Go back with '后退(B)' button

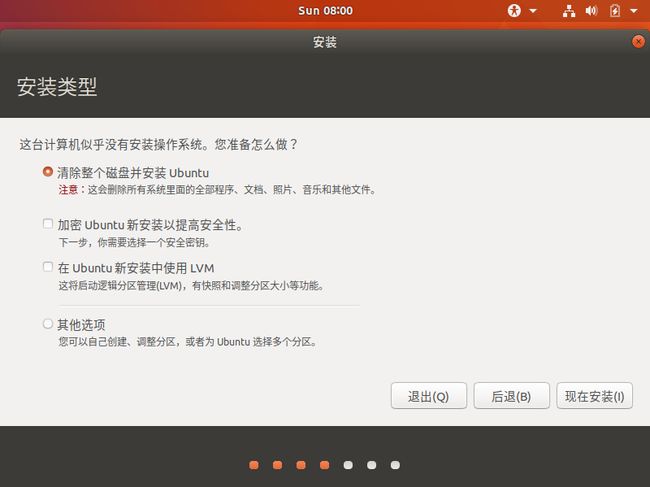point(512,396)
